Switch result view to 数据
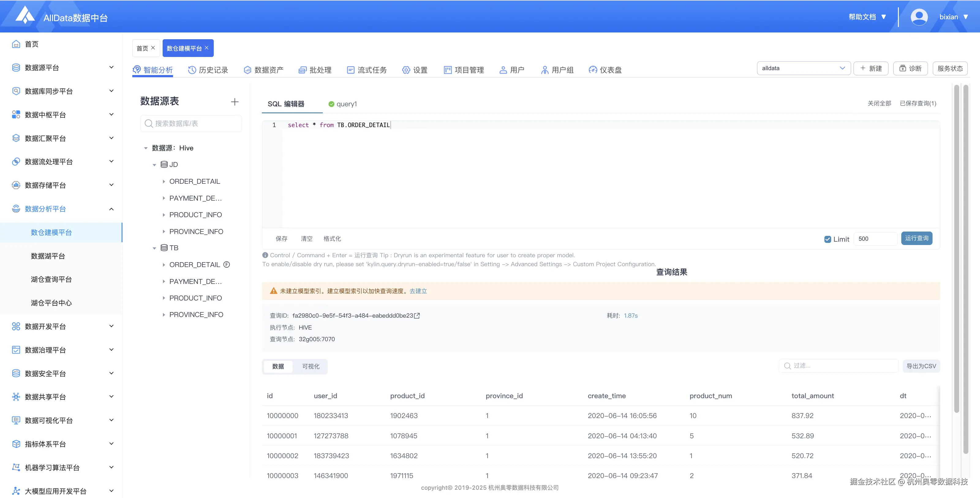 (278, 366)
